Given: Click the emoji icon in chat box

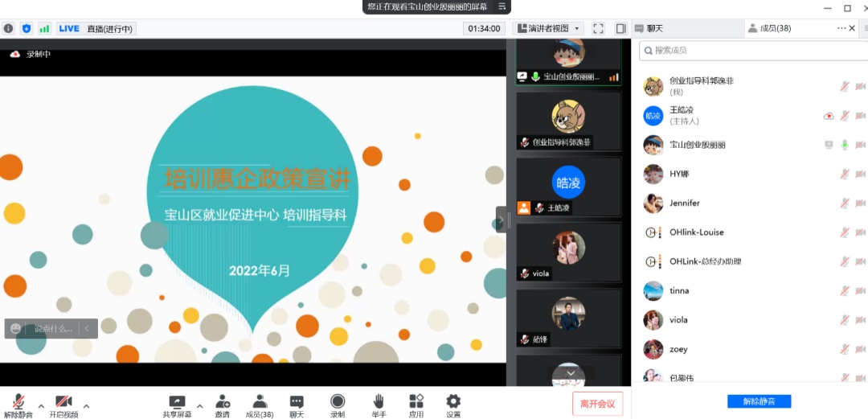Looking at the screenshot, I should 15,329.
